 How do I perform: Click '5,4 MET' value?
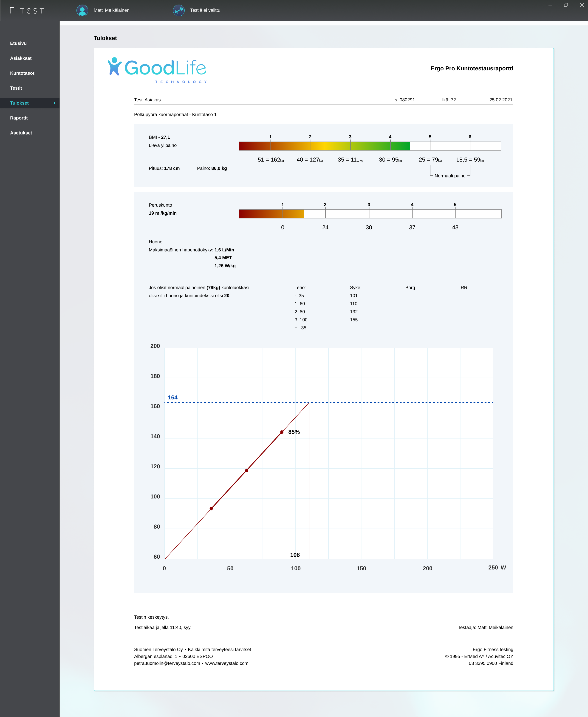pos(223,258)
